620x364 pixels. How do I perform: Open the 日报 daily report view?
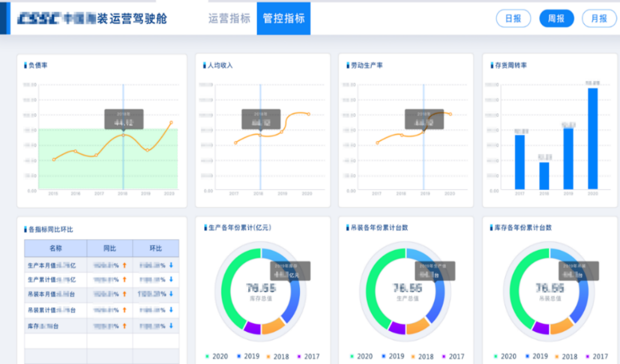pos(513,19)
